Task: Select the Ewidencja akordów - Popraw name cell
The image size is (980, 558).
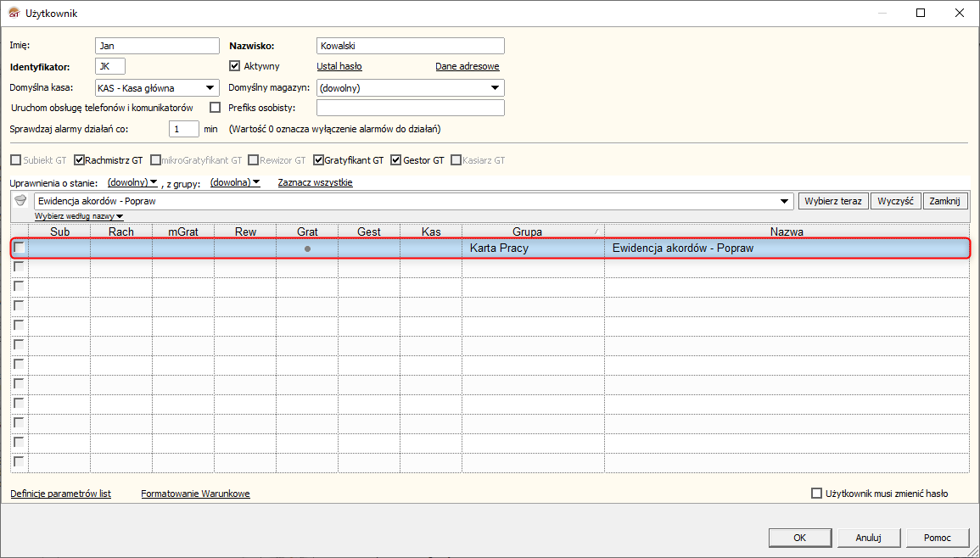Action: tap(787, 248)
